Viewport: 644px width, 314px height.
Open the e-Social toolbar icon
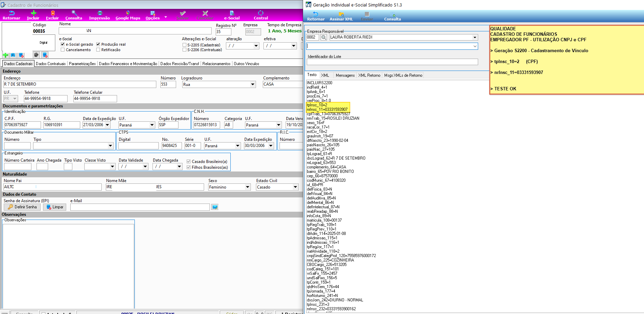click(232, 13)
